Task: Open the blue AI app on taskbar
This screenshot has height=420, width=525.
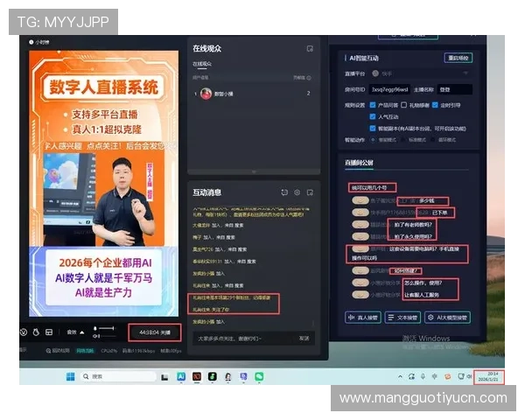Action: (x=181, y=377)
